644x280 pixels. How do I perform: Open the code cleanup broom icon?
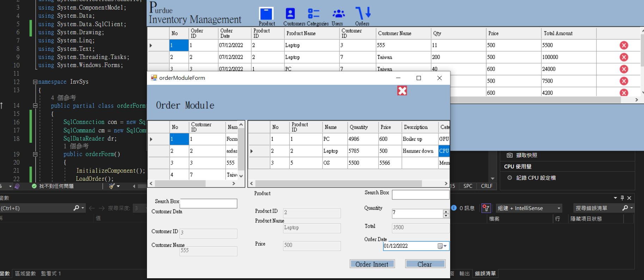(x=112, y=186)
